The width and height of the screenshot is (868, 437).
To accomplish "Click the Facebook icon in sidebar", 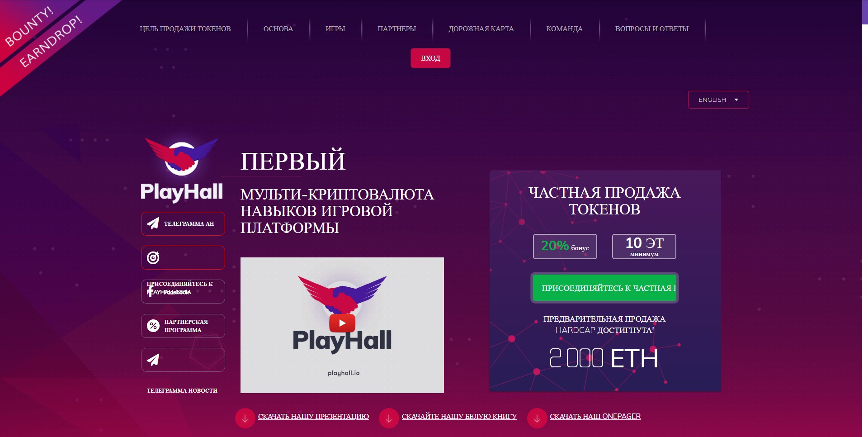I will tap(151, 291).
